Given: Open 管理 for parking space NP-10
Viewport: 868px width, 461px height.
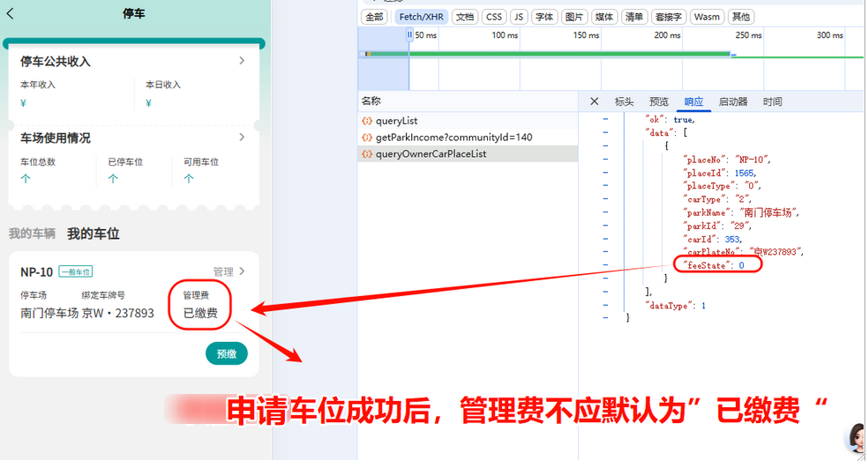Looking at the screenshot, I should pyautogui.click(x=228, y=271).
